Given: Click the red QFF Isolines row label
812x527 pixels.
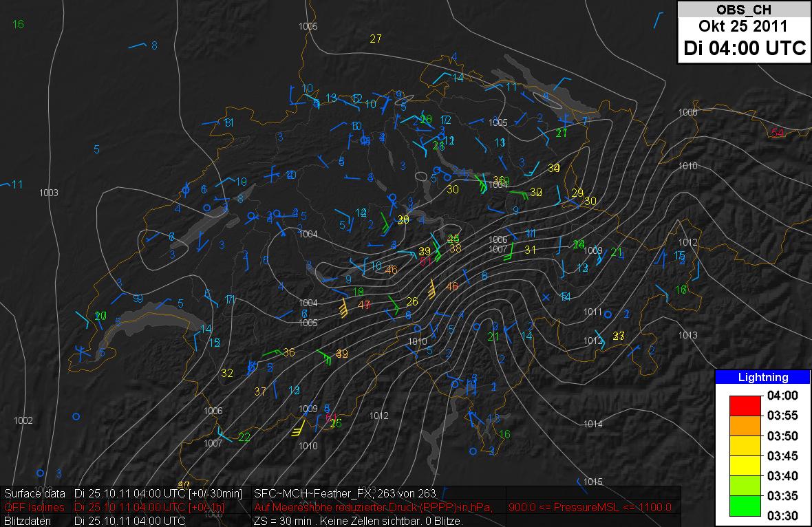Looking at the screenshot, I should coord(34,507).
